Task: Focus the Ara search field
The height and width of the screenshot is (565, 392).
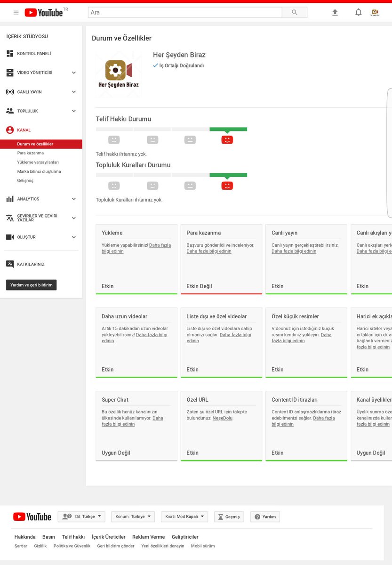Action: tap(185, 12)
